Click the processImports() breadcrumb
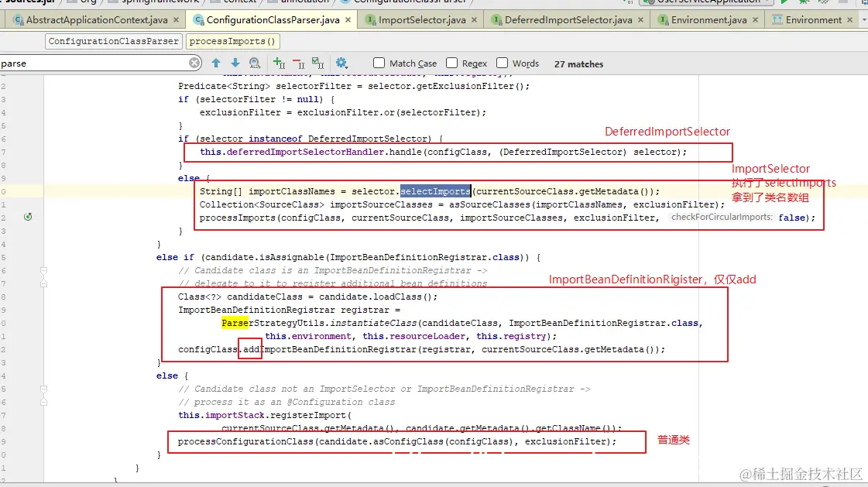The height and width of the screenshot is (487, 868). 232,42
